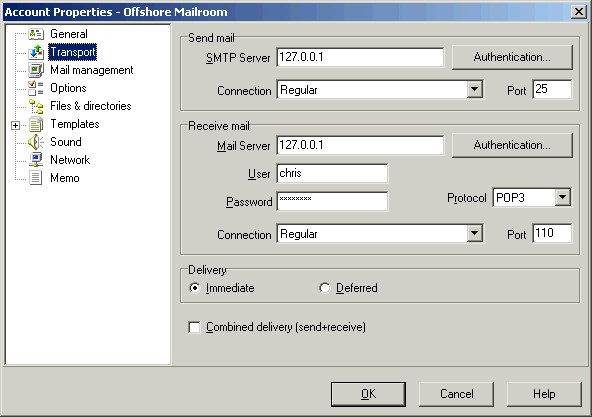
Task: Select the Transport icon in tree
Action: click(36, 52)
